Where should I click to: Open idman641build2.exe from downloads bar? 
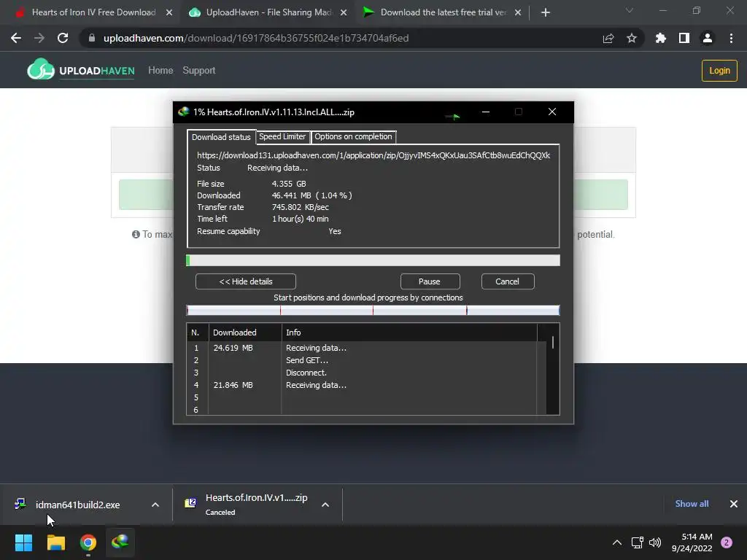click(x=77, y=505)
